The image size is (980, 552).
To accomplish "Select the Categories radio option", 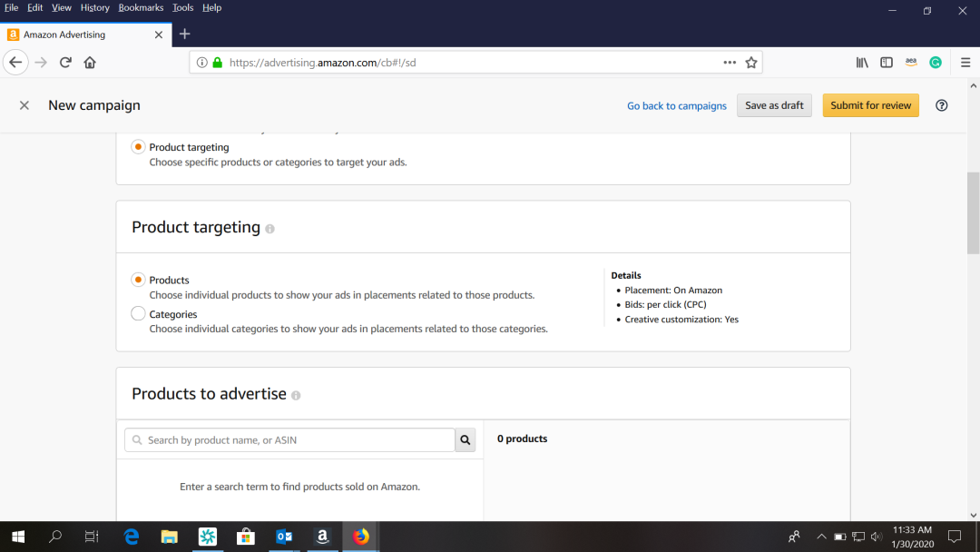I will coord(138,314).
